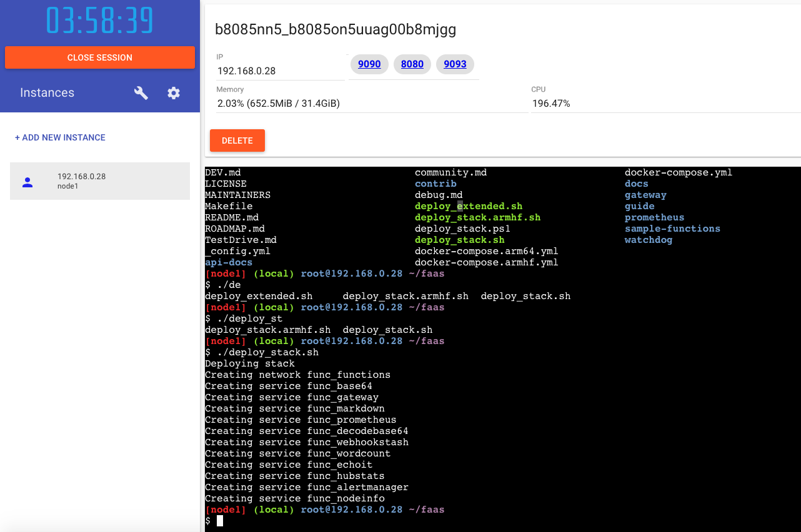Click the Makefile entry in terminal
The height and width of the screenshot is (532, 801).
click(x=229, y=206)
